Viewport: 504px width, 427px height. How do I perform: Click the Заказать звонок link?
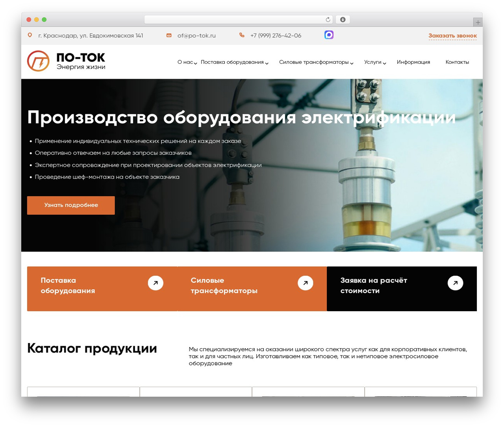click(x=452, y=36)
